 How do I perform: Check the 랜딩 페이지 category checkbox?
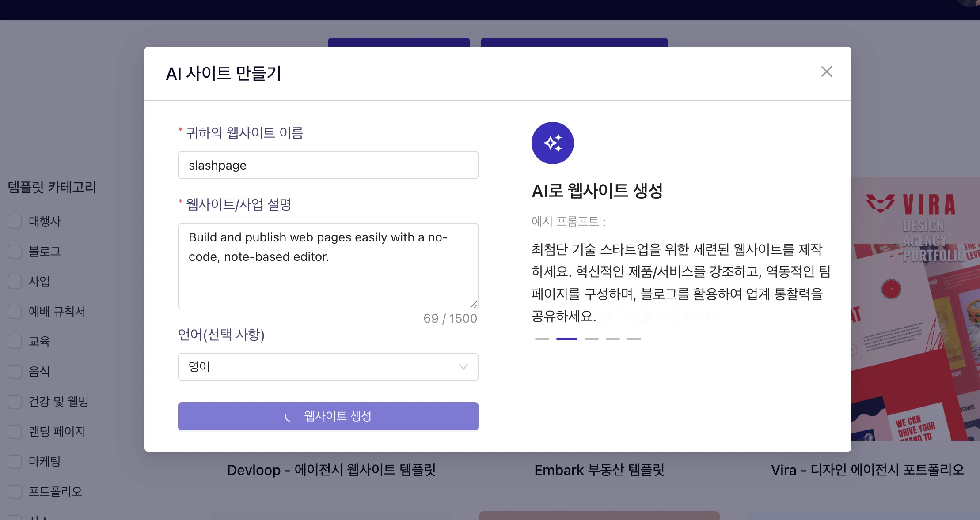[15, 432]
